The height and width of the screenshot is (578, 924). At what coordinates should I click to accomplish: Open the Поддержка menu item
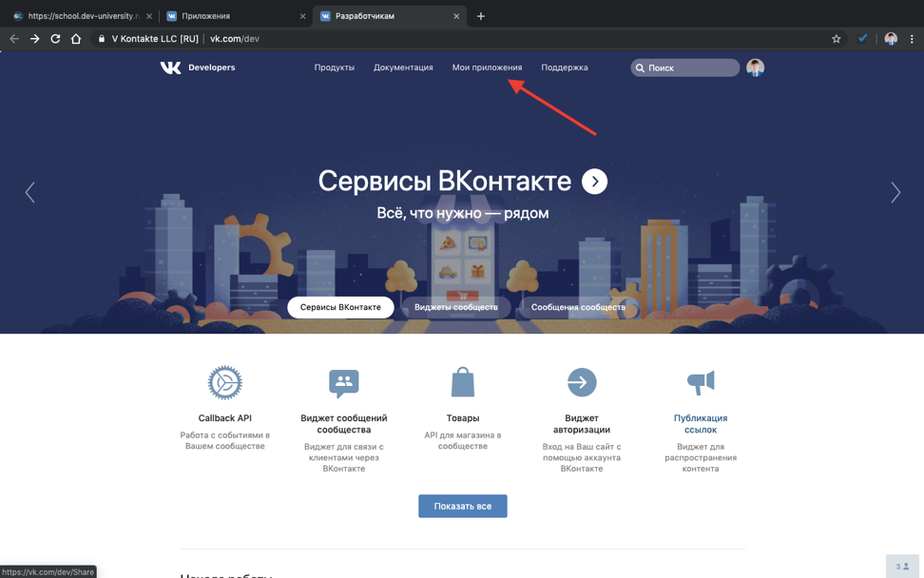tap(565, 67)
